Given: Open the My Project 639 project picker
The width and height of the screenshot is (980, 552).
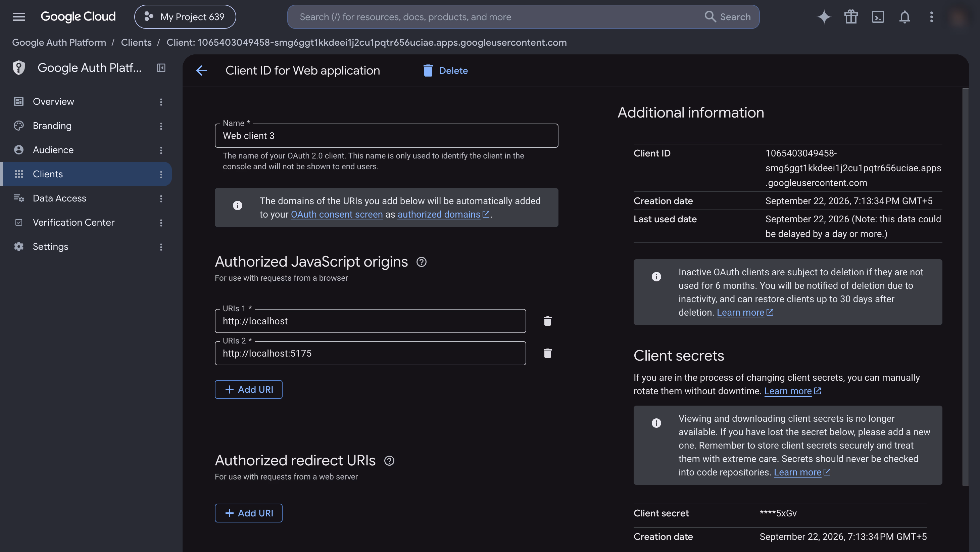Looking at the screenshot, I should point(185,17).
